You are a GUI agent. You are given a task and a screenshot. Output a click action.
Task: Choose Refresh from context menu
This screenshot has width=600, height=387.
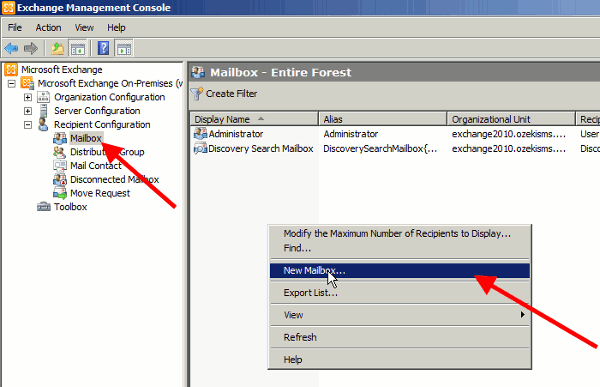coord(400,337)
